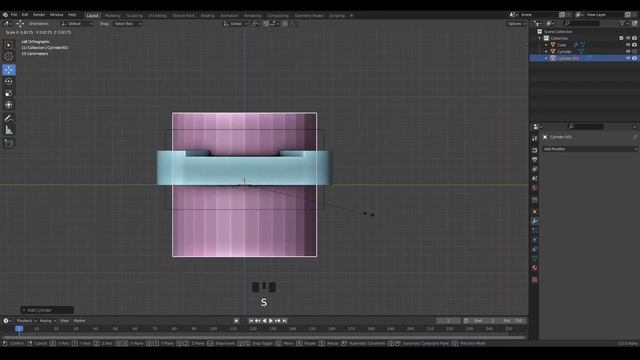Expand the Cylinder tree item
This screenshot has width=640, height=360.
tap(547, 51)
